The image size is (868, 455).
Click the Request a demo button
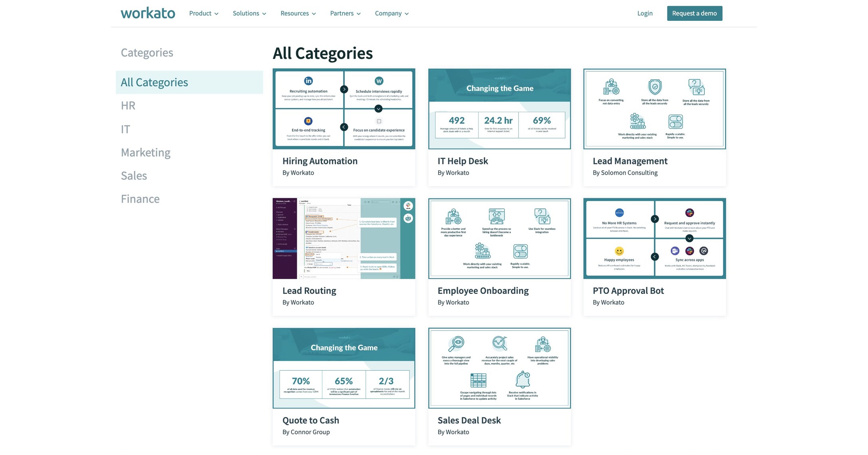694,13
